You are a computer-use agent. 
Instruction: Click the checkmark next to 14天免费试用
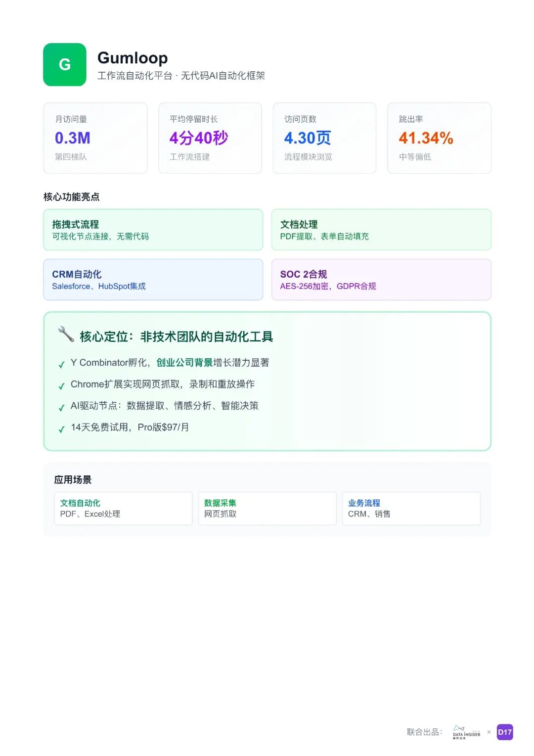pos(62,429)
